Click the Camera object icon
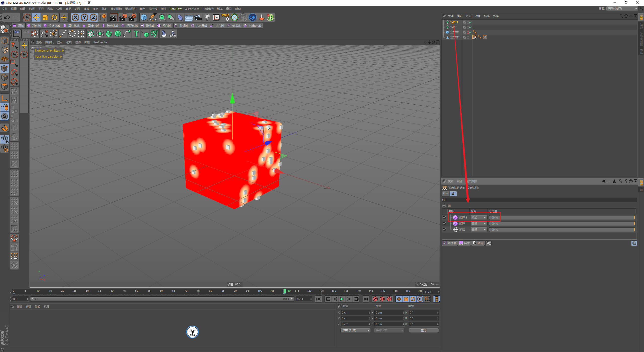The width and height of the screenshot is (644, 352). (x=198, y=17)
